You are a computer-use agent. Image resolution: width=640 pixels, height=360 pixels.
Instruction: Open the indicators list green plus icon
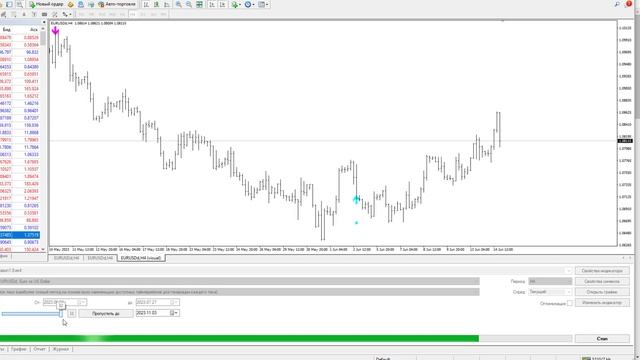pyautogui.click(x=236, y=4)
